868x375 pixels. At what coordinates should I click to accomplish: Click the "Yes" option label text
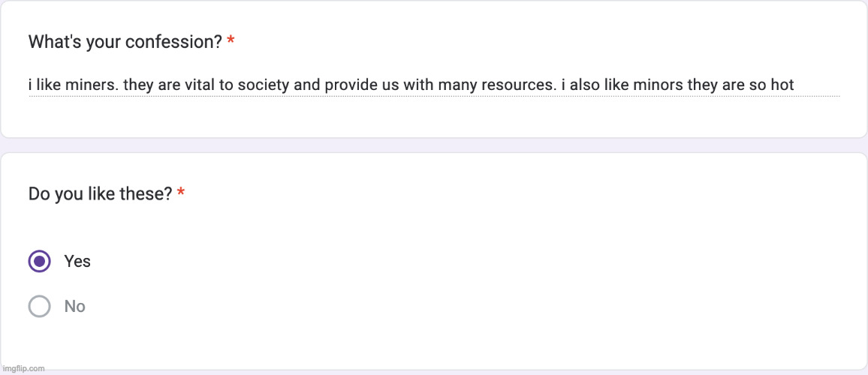click(77, 261)
